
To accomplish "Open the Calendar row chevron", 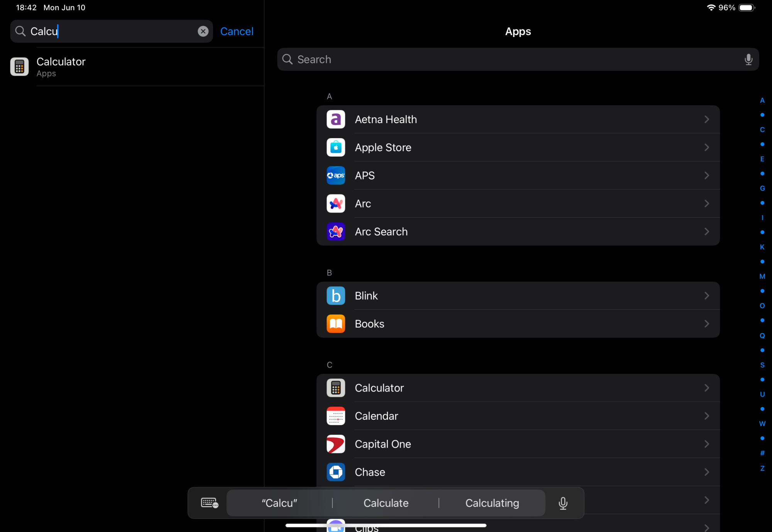I will [x=706, y=416].
